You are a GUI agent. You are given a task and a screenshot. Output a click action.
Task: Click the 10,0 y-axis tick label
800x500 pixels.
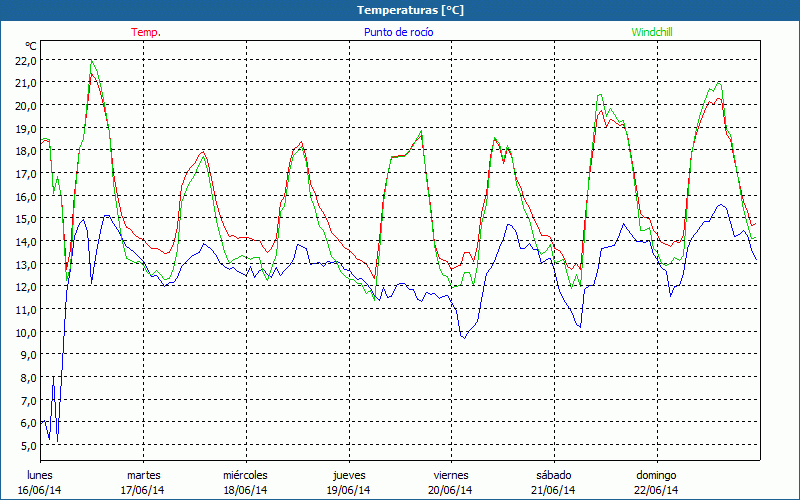(26, 332)
